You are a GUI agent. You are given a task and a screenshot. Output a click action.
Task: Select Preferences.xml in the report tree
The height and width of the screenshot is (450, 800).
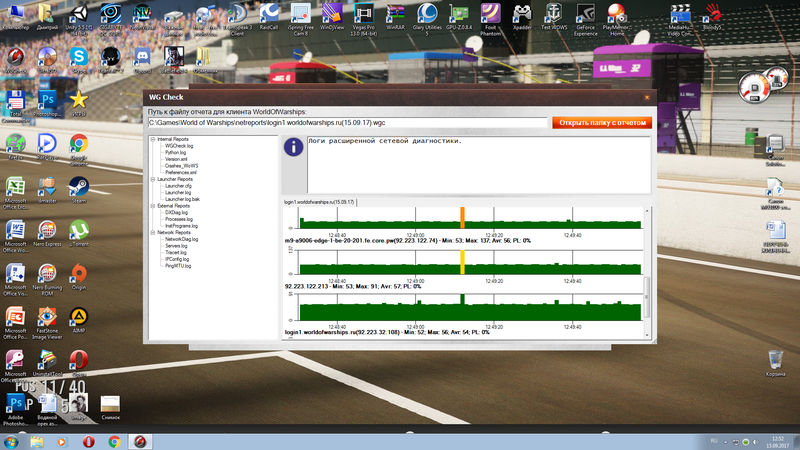181,172
